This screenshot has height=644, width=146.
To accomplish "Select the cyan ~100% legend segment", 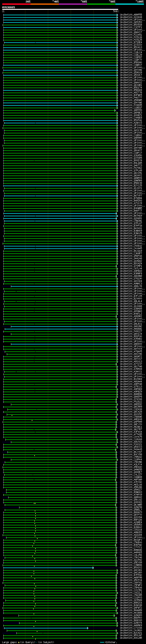I will coord(130,4).
